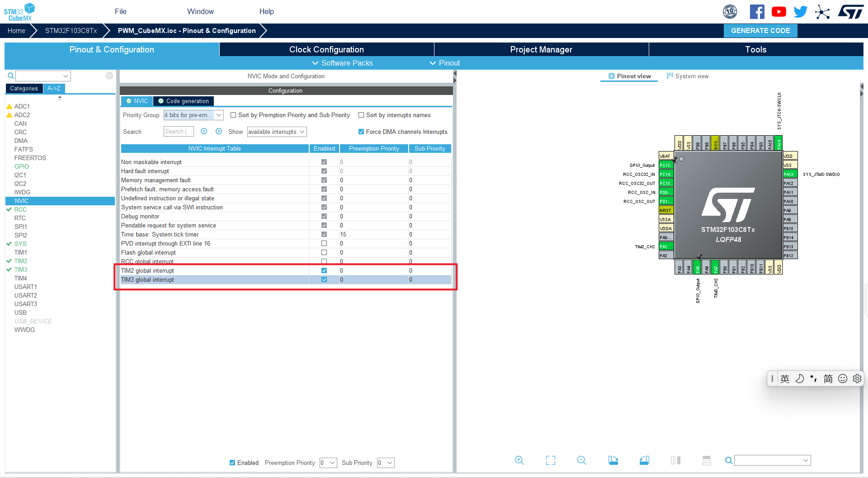Fit pinout chip to view with the brackets icon

(x=550, y=460)
